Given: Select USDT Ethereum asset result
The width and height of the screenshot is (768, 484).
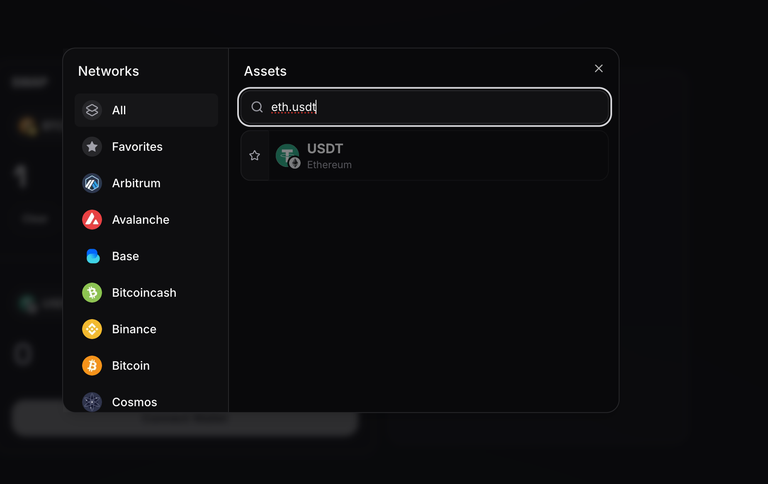Looking at the screenshot, I should click(x=425, y=156).
